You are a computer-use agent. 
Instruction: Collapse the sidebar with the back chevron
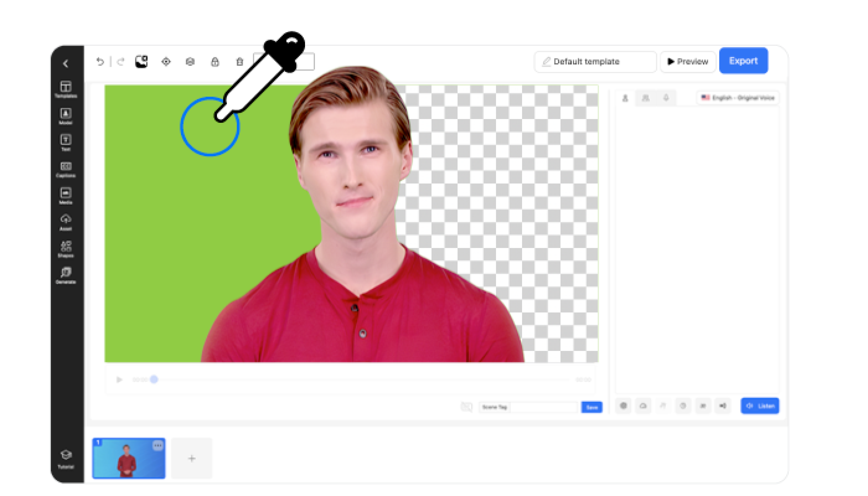(x=66, y=63)
